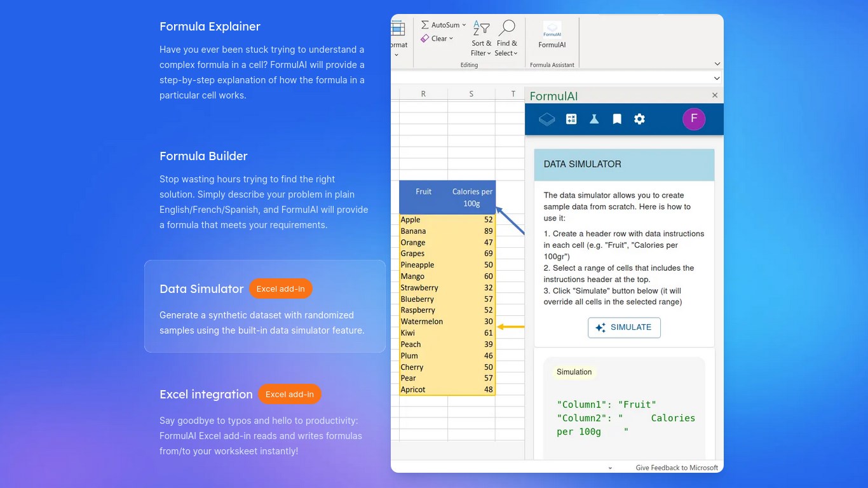
Task: Close the FormulAI task pane
Action: coord(715,95)
